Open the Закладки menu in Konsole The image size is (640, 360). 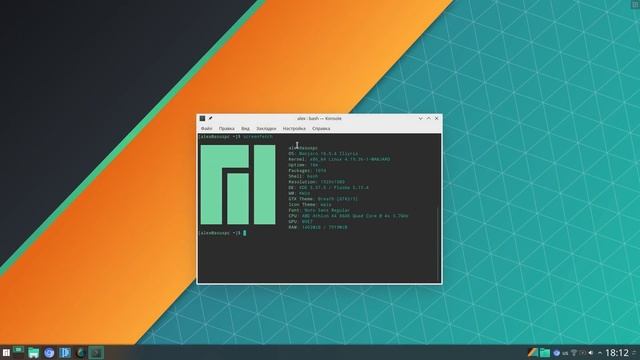click(x=266, y=129)
